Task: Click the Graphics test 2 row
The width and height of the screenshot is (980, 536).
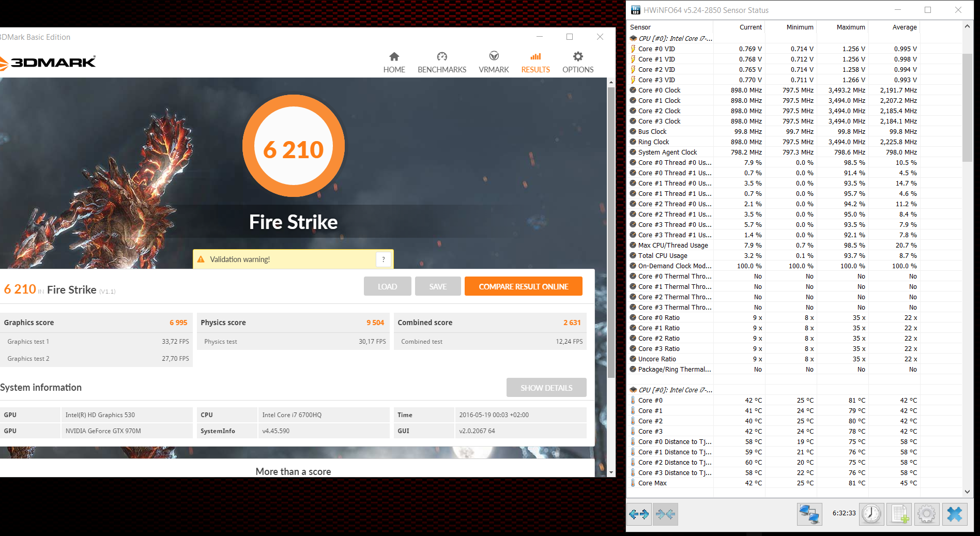Action: click(96, 359)
